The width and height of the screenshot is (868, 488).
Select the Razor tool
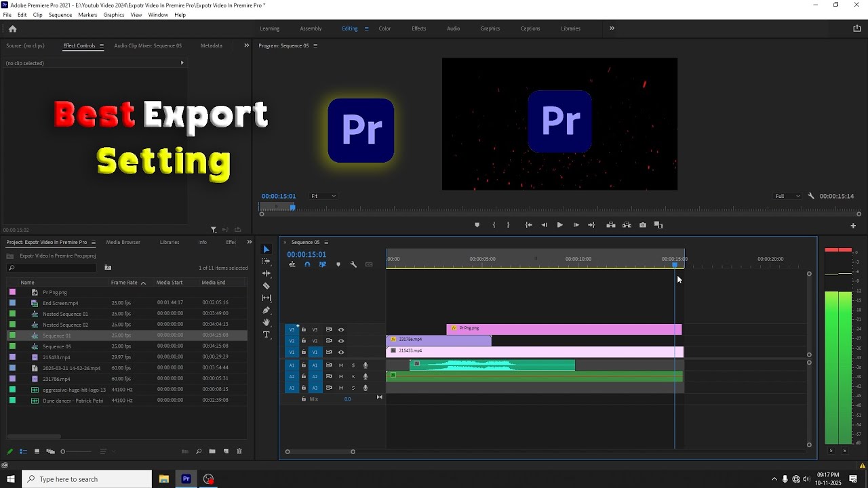click(266, 285)
